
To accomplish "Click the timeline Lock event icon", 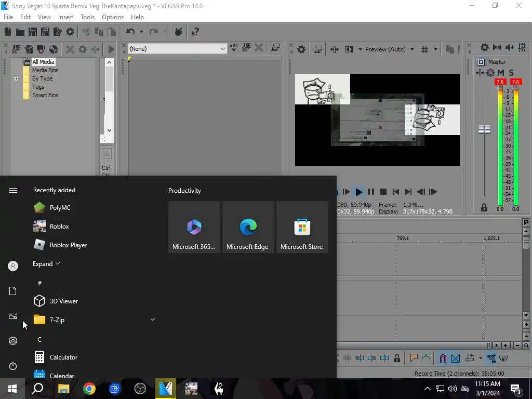I will coord(396,358).
